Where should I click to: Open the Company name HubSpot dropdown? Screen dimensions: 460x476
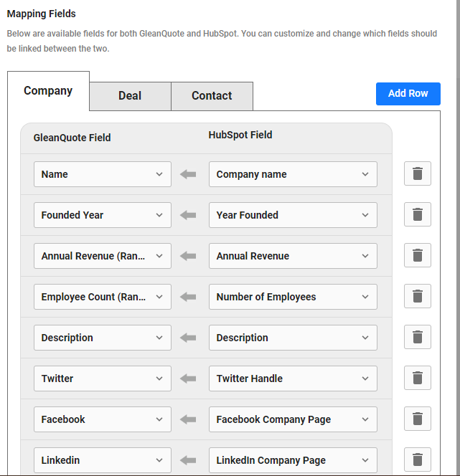pos(293,174)
